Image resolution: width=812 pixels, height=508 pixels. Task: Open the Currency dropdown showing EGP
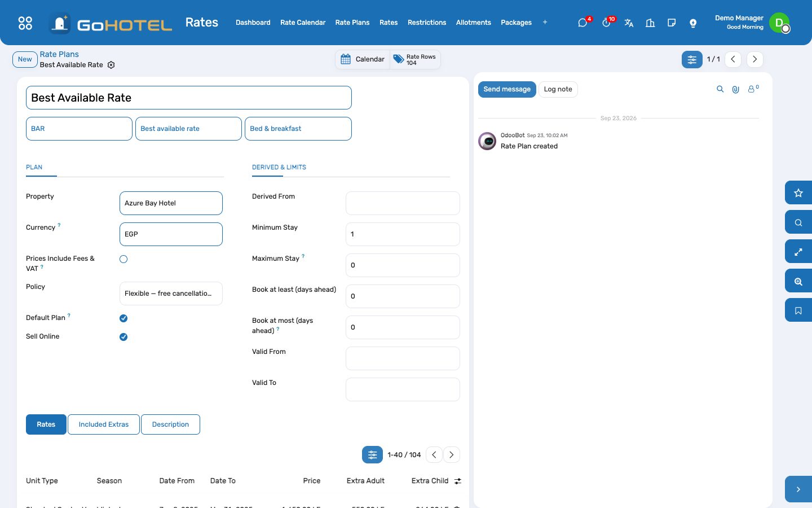[x=171, y=234]
